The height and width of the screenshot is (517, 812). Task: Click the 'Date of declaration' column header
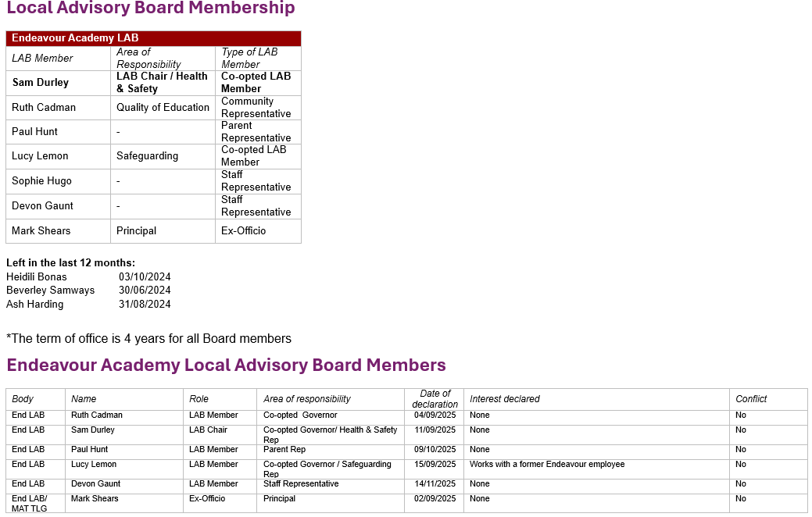click(x=435, y=399)
